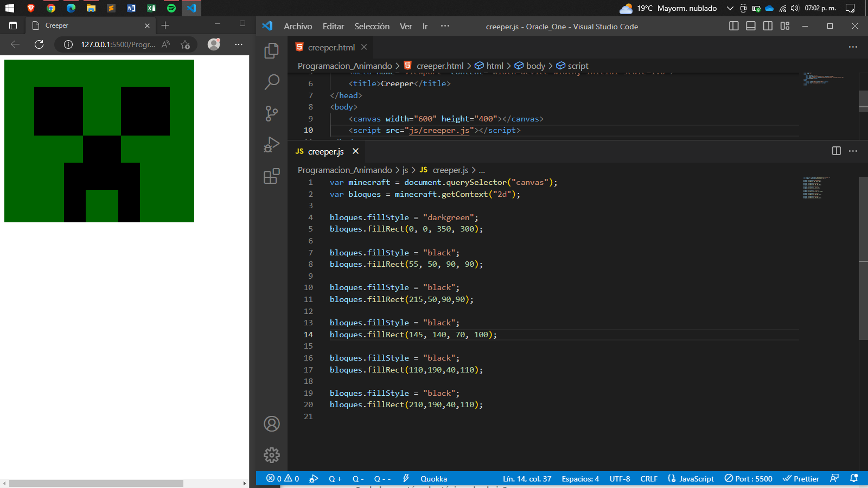Click errors and warnings count in status bar

(x=283, y=479)
